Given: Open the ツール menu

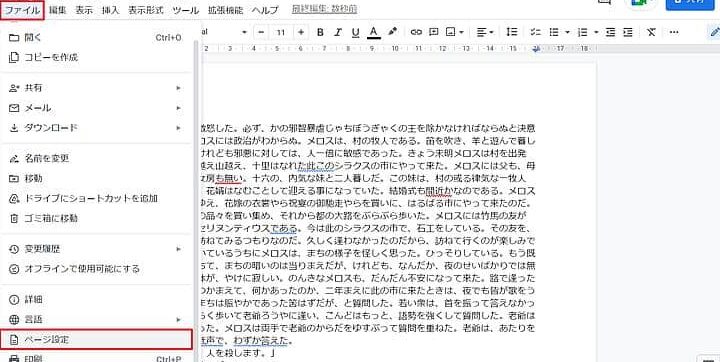Looking at the screenshot, I should click(186, 10).
